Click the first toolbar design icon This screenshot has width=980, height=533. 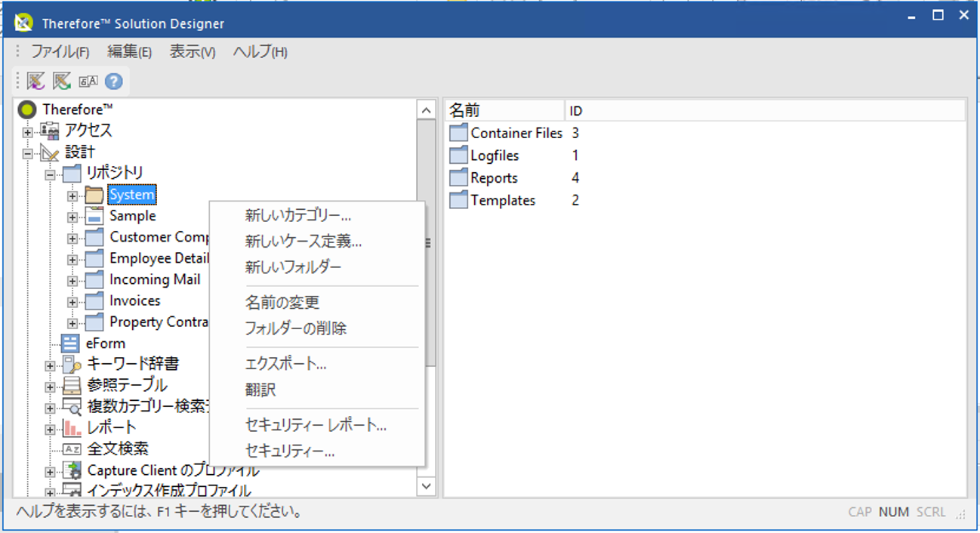tap(35, 81)
